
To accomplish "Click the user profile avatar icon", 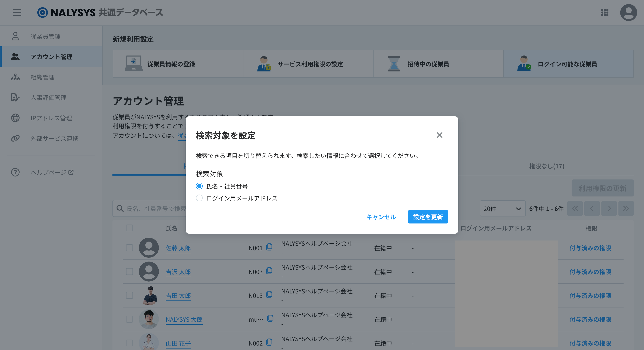I will click(628, 13).
